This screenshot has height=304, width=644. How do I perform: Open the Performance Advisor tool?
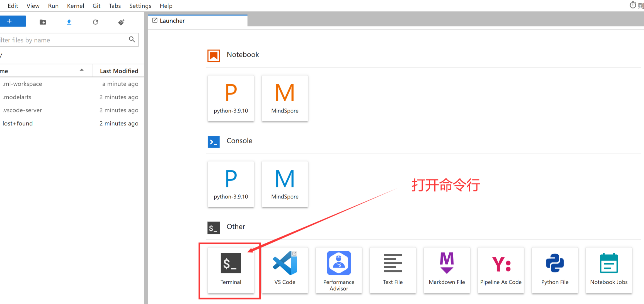click(339, 270)
